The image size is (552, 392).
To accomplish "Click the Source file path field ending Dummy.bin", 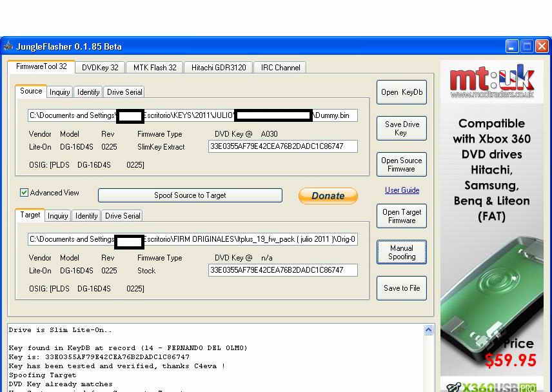I will 193,115.
